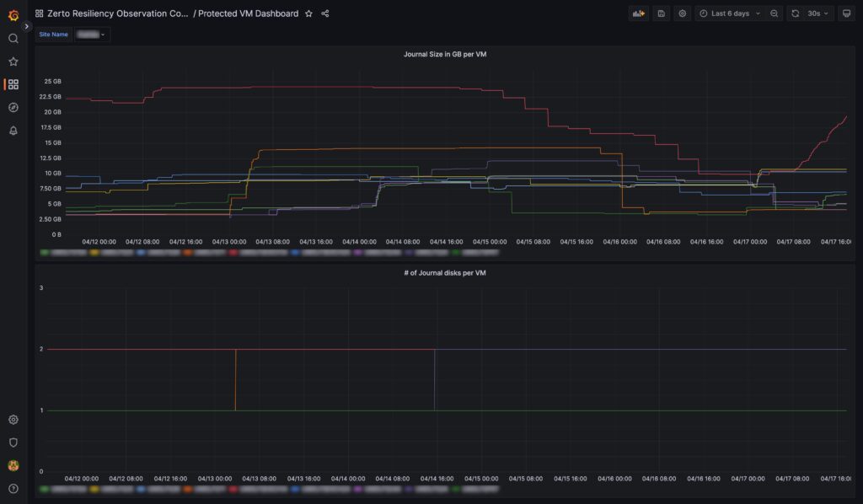Screen dimensions: 863x504
Task: Click the 12.5 GB y-axis label
Action: point(50,158)
